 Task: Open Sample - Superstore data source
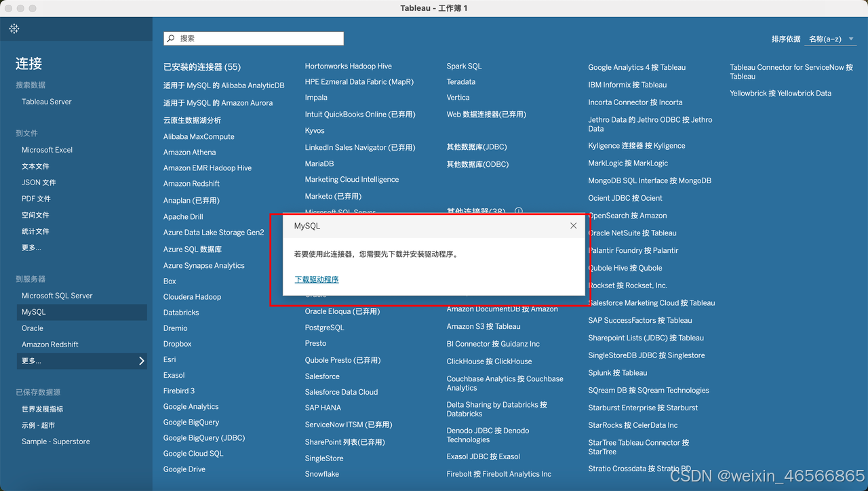click(56, 441)
